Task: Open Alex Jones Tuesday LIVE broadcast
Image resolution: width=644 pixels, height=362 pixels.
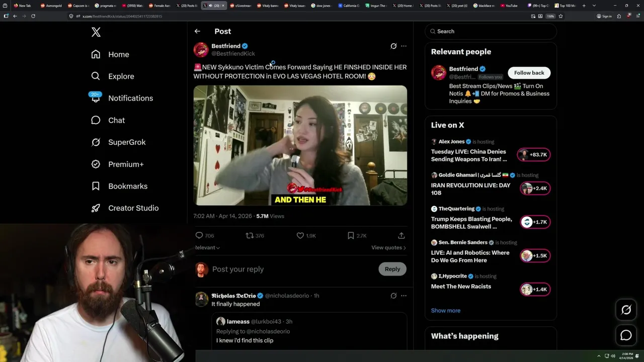Action: (469, 155)
